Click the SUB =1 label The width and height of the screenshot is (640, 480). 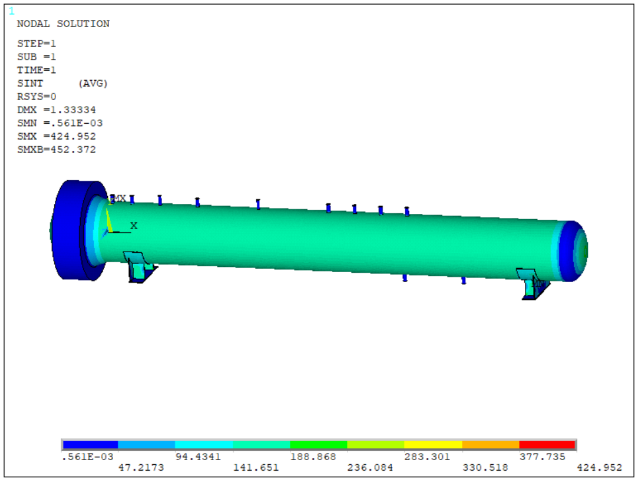(x=37, y=57)
